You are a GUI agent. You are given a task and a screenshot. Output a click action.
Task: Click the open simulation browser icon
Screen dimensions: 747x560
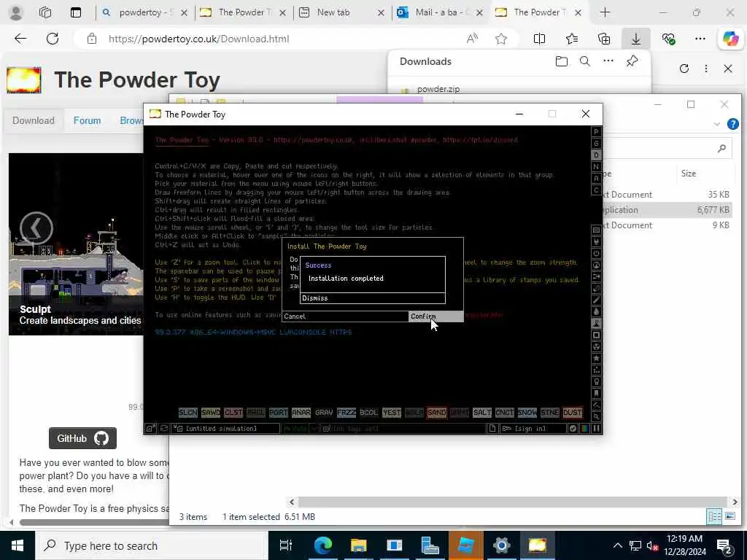[150, 429]
